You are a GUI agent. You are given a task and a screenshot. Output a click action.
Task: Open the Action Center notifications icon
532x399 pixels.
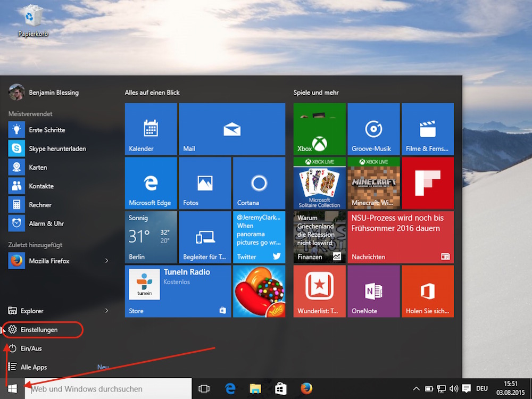tap(467, 388)
